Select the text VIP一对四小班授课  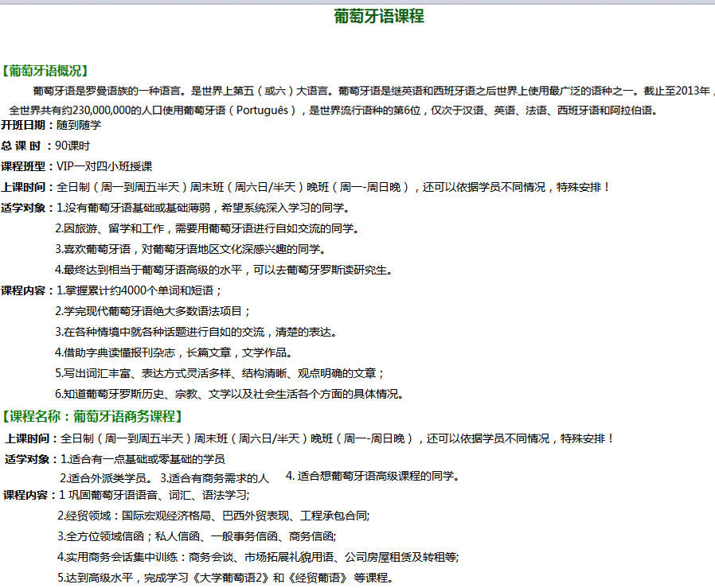click(x=104, y=166)
